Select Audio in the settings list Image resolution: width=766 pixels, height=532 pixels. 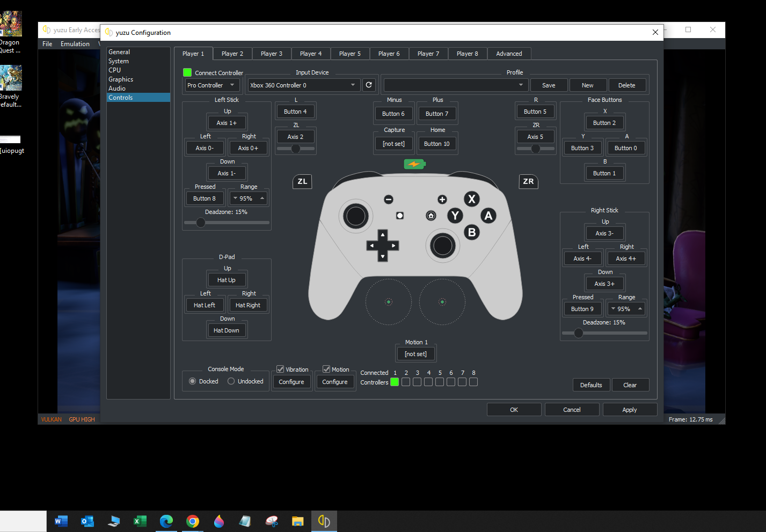point(117,88)
